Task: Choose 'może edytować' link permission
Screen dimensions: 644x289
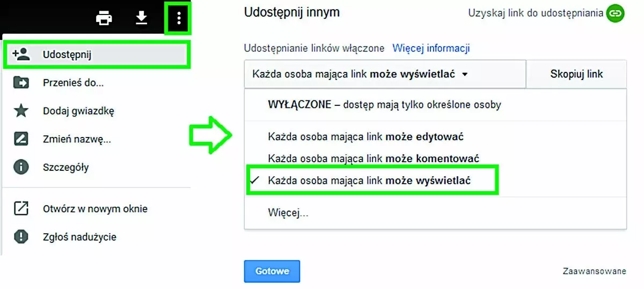Action: pos(365,136)
